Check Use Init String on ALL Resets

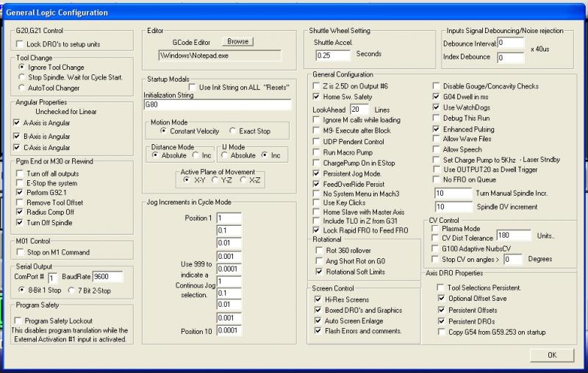pos(192,88)
